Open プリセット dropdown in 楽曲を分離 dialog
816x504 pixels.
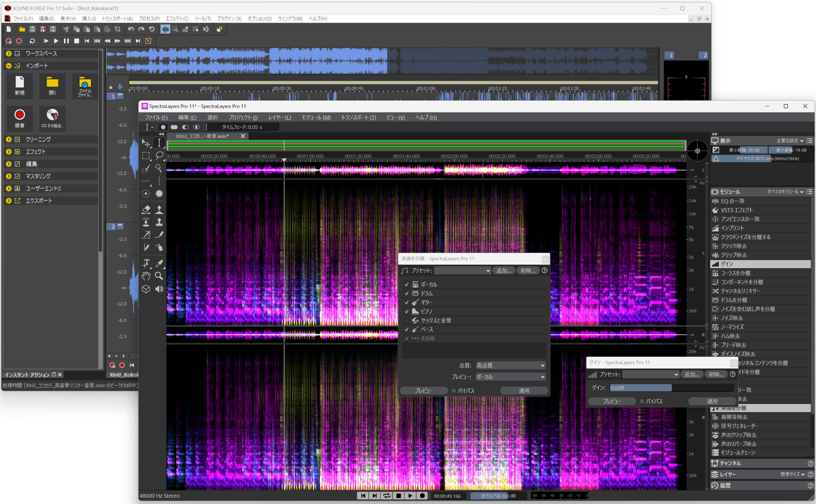click(463, 271)
